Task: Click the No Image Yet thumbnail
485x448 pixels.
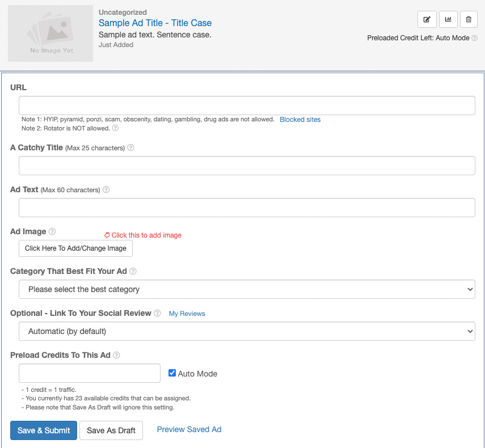Action: pos(50,33)
